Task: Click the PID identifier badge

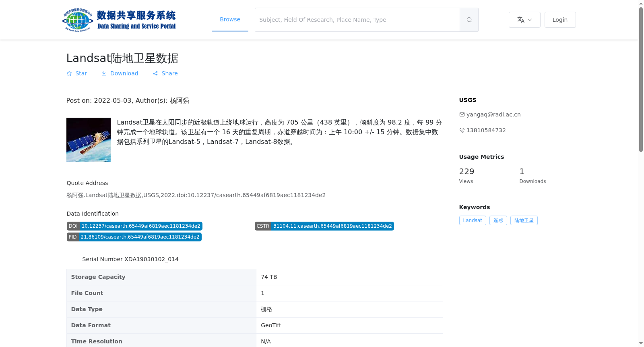Action: pyautogui.click(x=134, y=237)
